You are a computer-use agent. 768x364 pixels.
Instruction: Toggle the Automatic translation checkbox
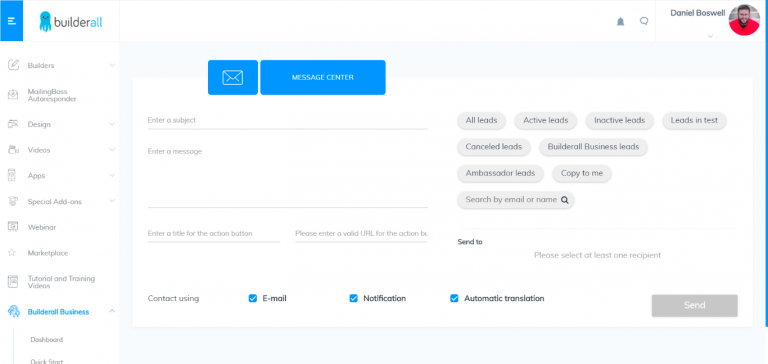tap(454, 298)
